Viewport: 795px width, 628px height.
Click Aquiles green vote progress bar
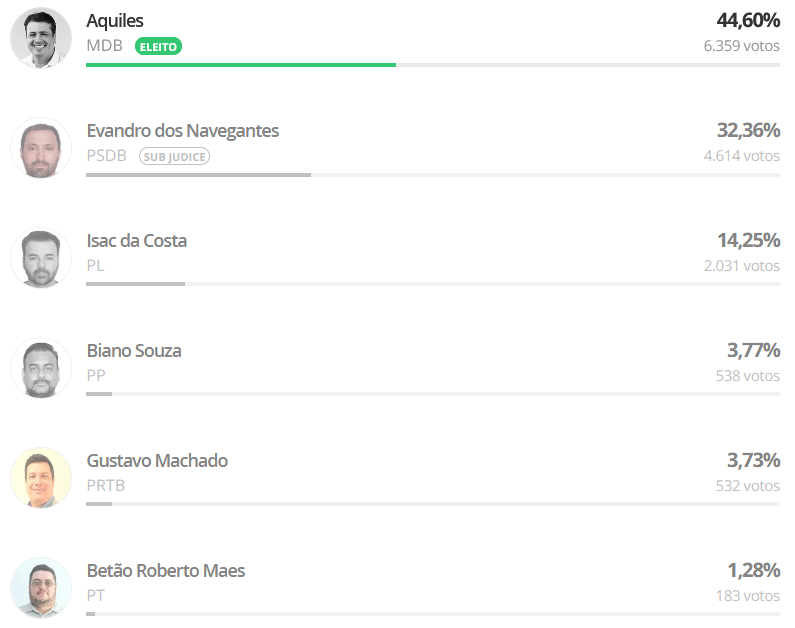click(x=241, y=65)
